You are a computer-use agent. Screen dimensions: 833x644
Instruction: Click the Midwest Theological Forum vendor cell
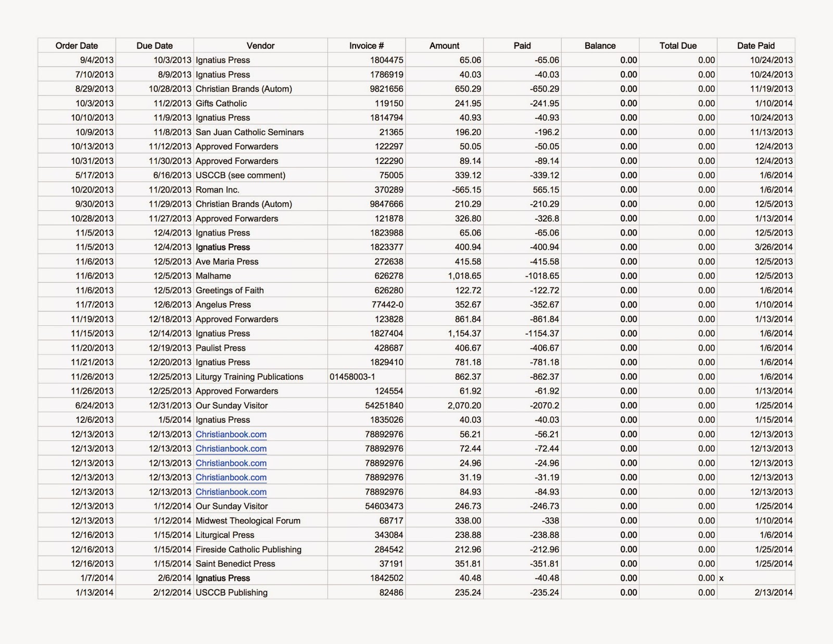pyautogui.click(x=260, y=521)
